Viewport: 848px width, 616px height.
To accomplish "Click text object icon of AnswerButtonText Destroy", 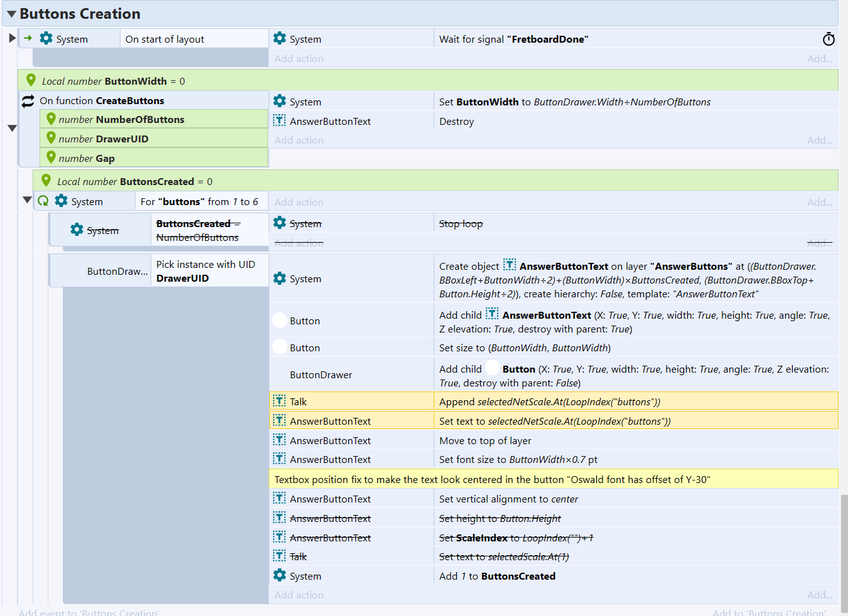I will [279, 120].
